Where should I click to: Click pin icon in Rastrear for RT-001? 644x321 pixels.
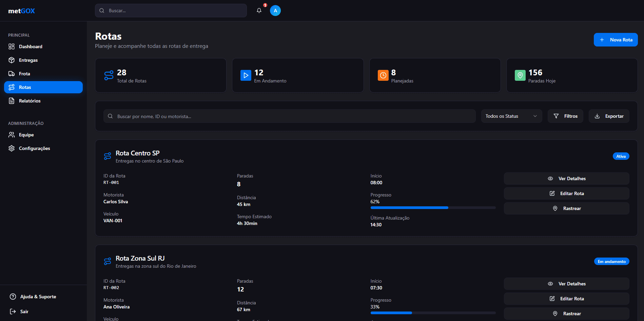tap(555, 208)
